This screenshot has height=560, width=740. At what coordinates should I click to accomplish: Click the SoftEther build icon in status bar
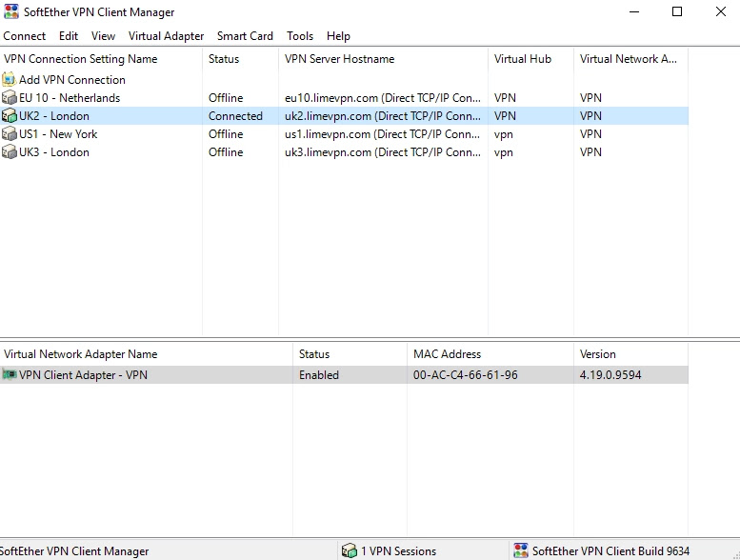coord(520,550)
